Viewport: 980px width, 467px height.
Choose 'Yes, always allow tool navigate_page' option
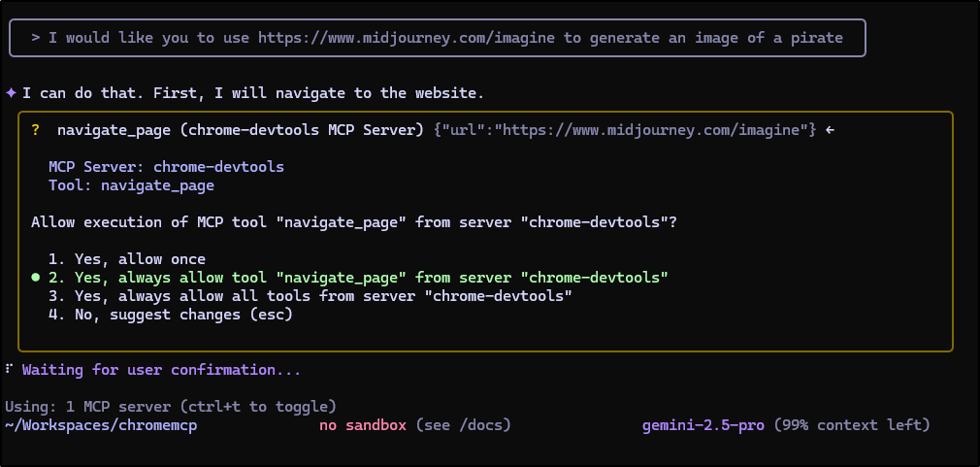[358, 278]
